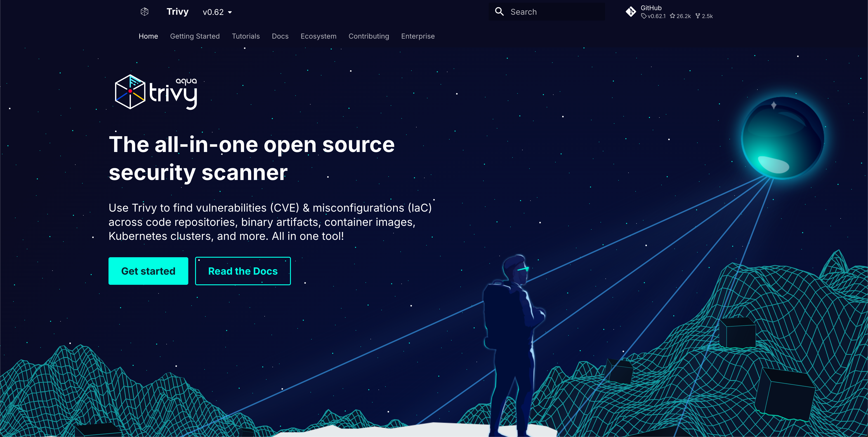
Task: Switch to the Tutorials tab
Action: click(x=246, y=36)
